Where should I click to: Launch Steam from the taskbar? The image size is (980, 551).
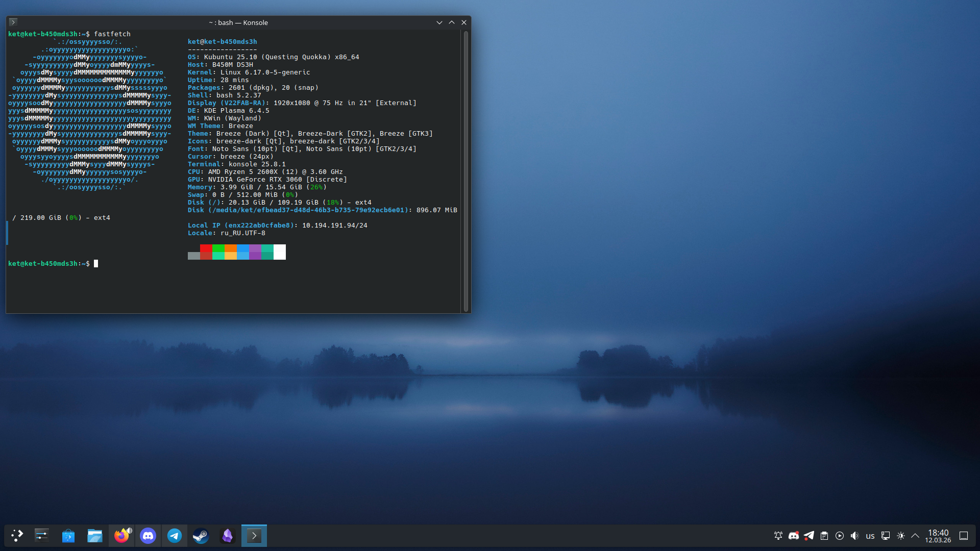tap(201, 536)
